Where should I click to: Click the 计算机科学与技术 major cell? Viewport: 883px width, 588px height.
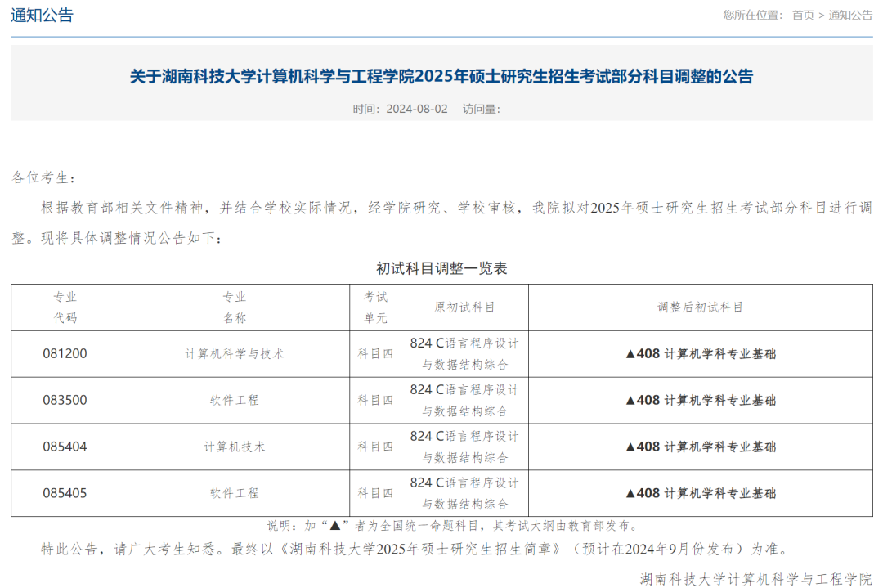click(x=235, y=354)
